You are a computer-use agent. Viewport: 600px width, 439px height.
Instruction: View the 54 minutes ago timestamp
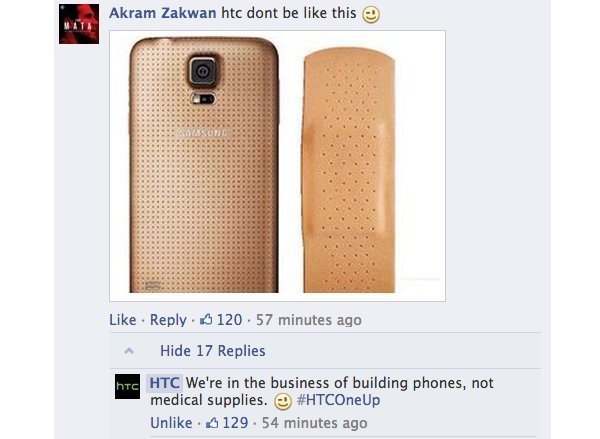click(314, 423)
